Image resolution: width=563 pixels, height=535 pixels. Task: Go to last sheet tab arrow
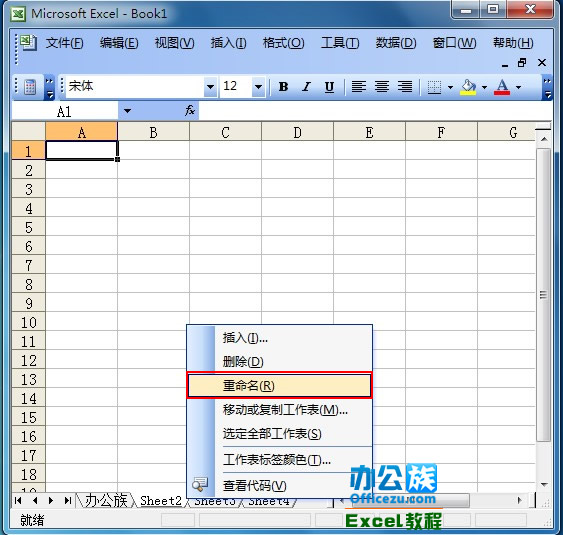[x=68, y=500]
